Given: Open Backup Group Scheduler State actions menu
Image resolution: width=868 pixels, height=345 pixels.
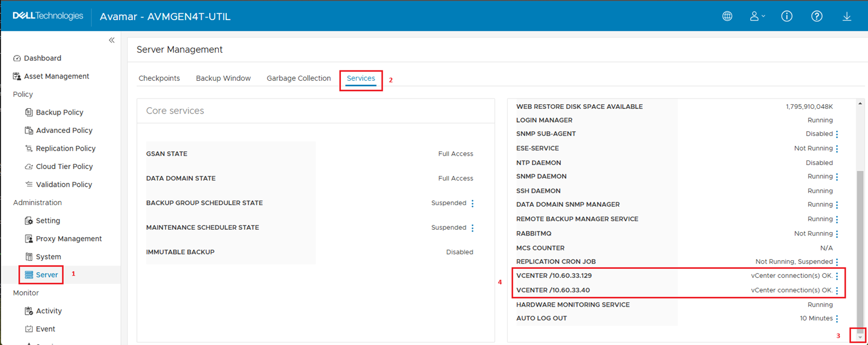Looking at the screenshot, I should pos(473,203).
